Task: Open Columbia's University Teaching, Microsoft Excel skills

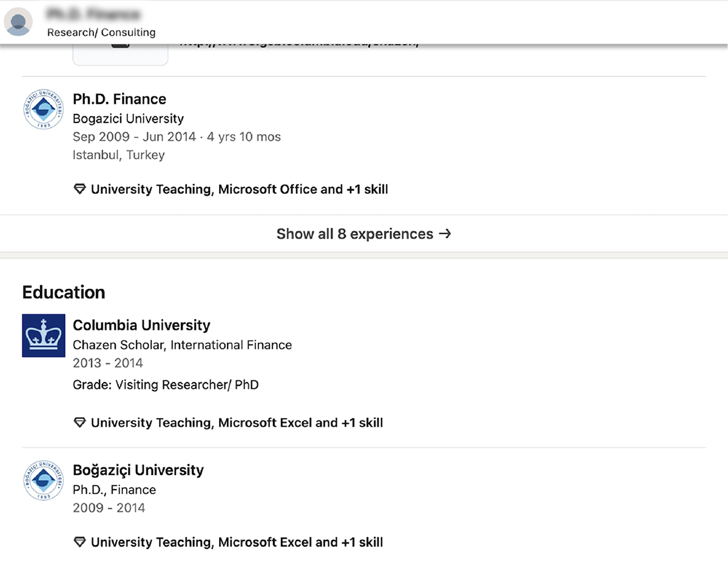Action: pos(237,423)
